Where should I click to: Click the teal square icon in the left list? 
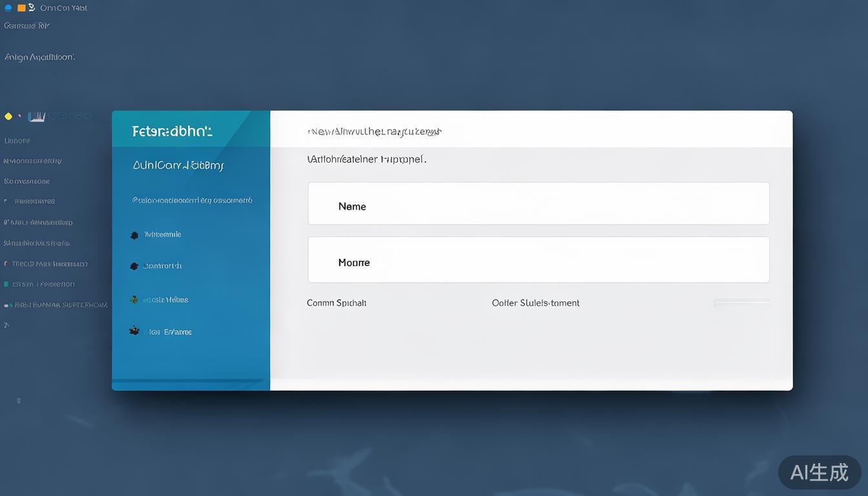(6, 284)
